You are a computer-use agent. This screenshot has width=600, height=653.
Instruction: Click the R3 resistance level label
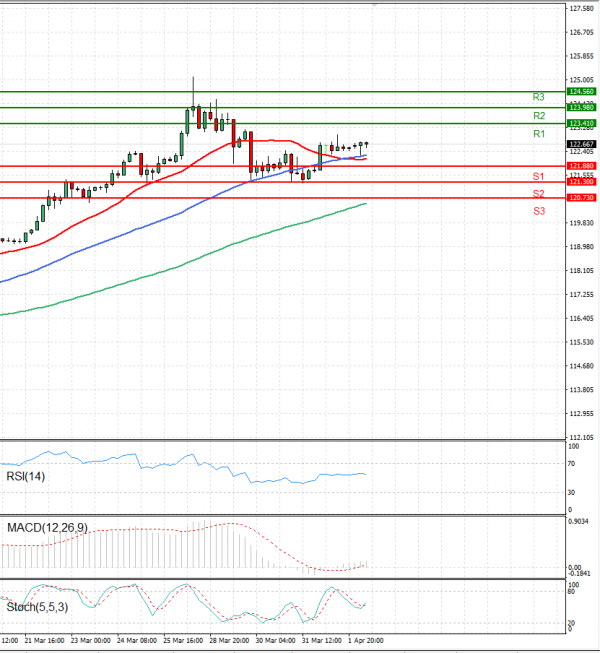click(x=538, y=97)
